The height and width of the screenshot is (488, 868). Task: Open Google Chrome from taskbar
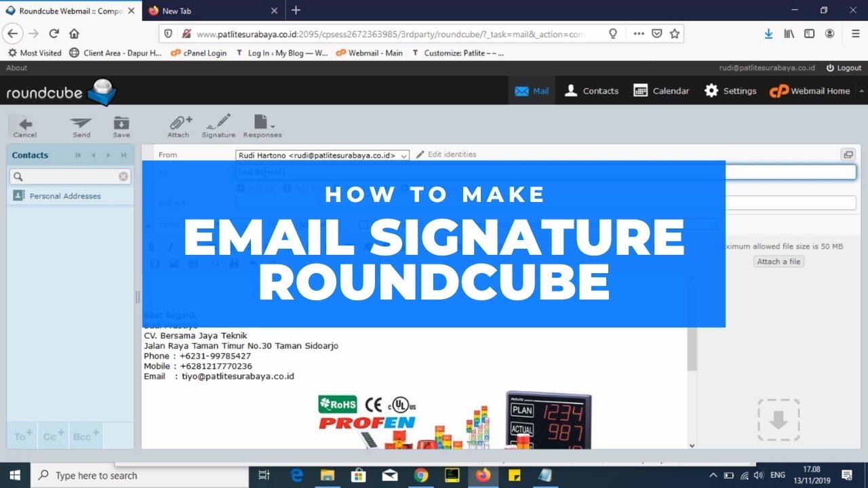click(421, 476)
